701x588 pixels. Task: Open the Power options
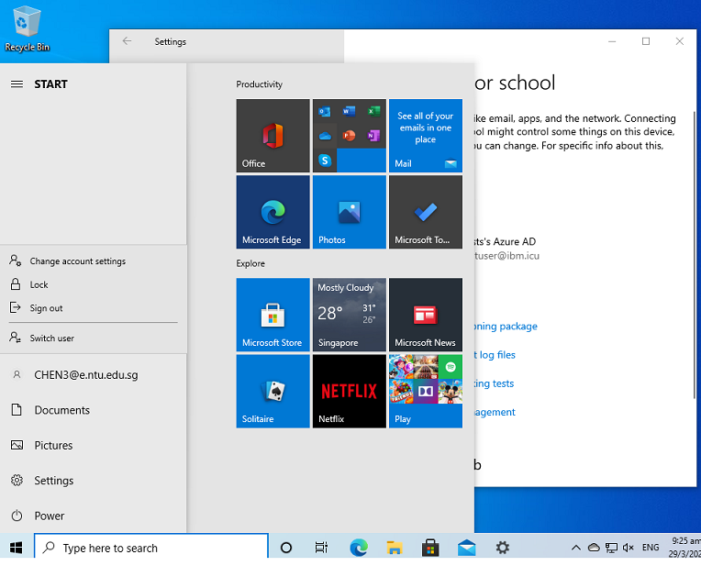[x=94, y=516]
